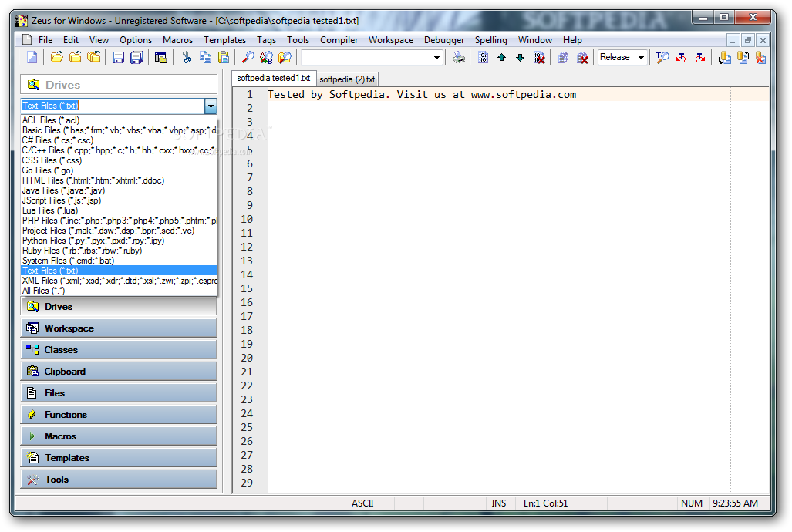
Task: Choose System Files (*.cmd;*.bat) filter
Action: (120, 261)
